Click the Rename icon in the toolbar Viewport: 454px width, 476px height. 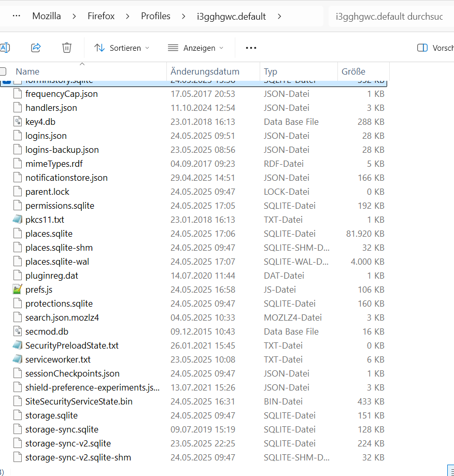point(5,48)
